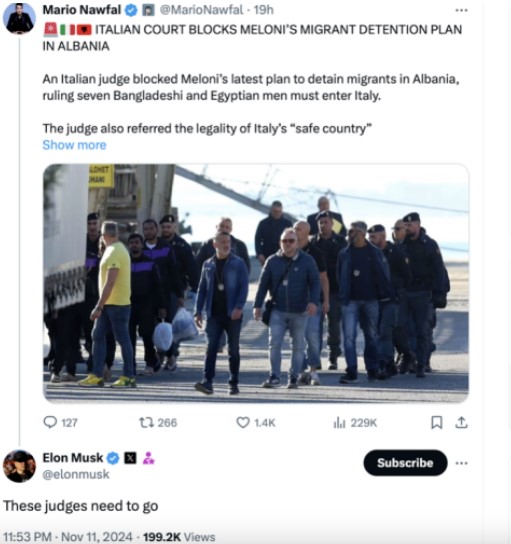
Task: Open the attached photo of officers walking
Action: pos(256,283)
